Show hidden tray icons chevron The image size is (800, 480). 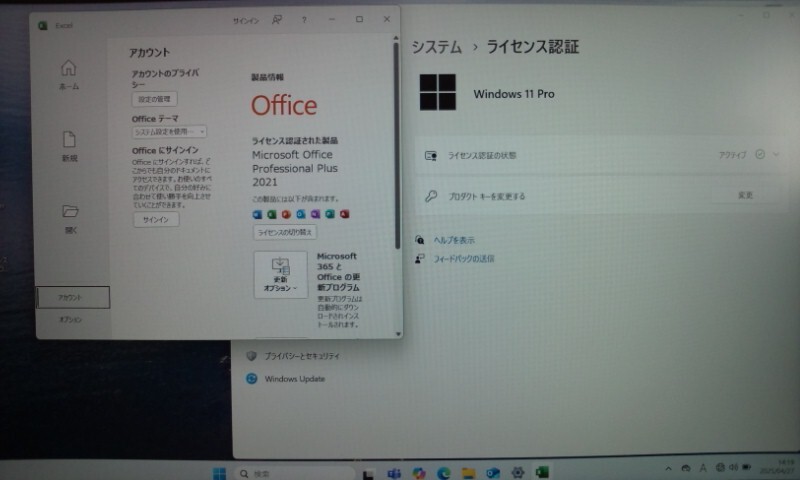tap(668, 468)
